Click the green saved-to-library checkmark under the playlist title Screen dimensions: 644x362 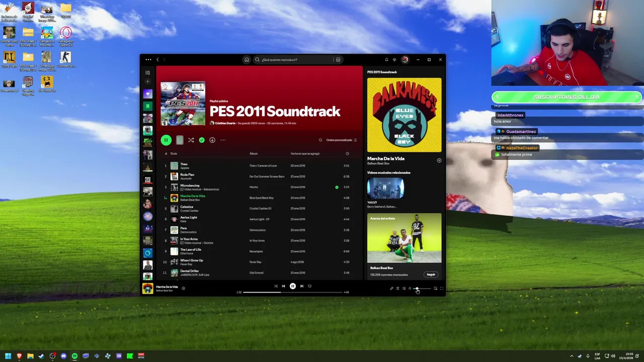202,140
